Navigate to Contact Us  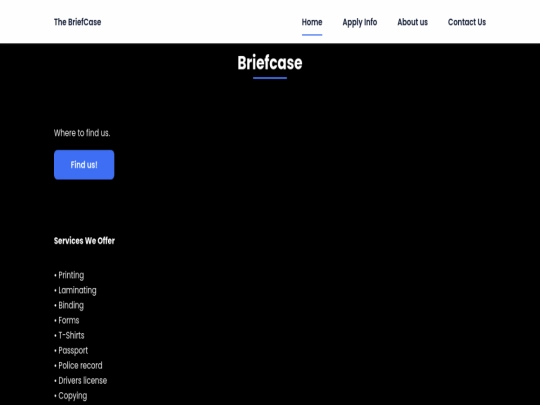pyautogui.click(x=467, y=22)
